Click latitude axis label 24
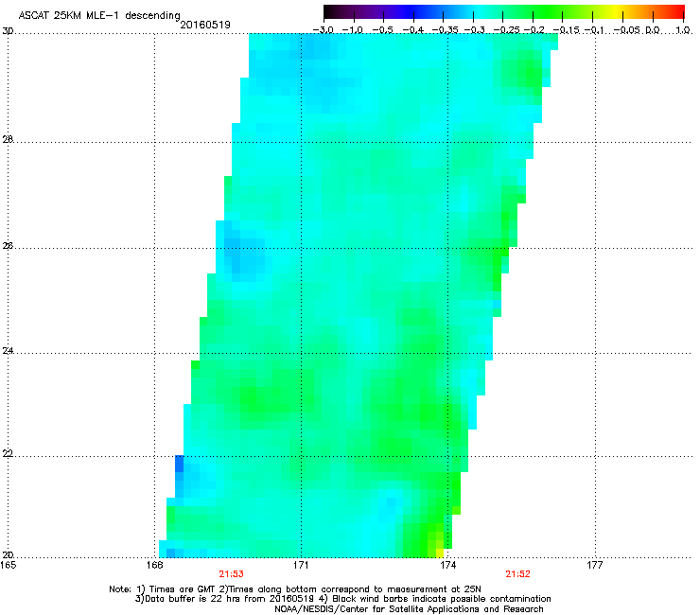Viewport: 700px width, 615px height. [8, 351]
